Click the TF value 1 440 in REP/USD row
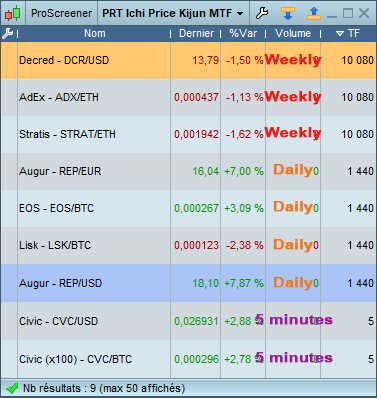 360,283
